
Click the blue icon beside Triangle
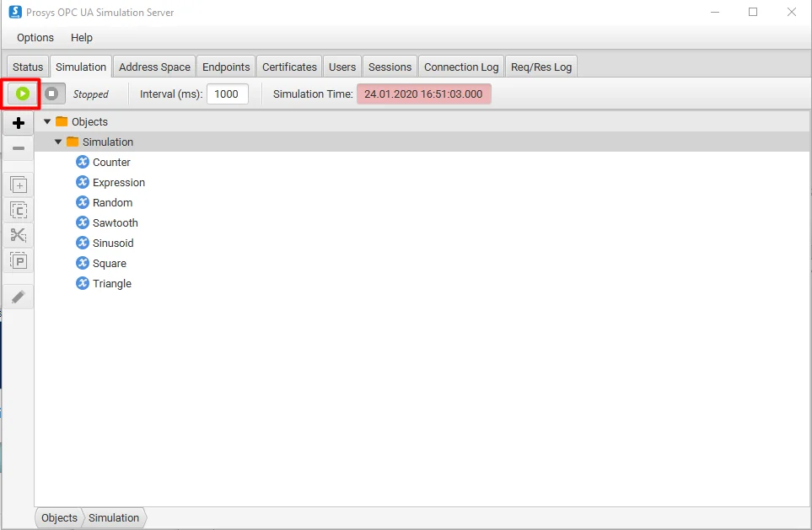[83, 283]
